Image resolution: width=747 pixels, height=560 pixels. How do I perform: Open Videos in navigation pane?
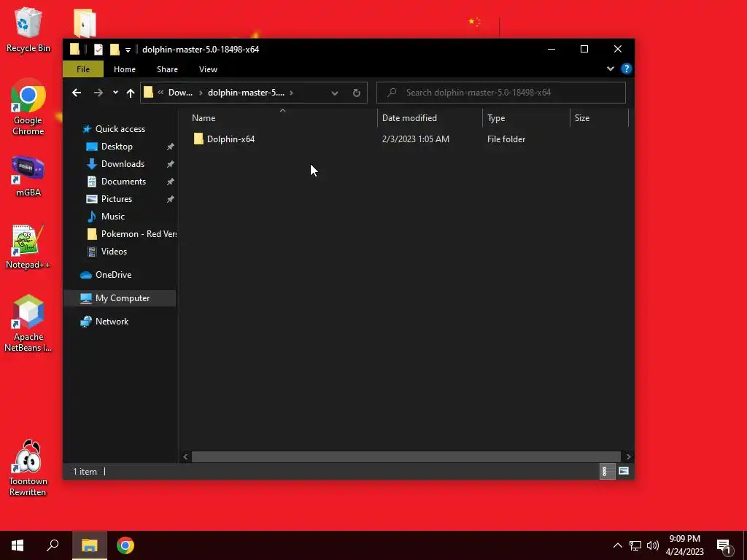(x=114, y=252)
